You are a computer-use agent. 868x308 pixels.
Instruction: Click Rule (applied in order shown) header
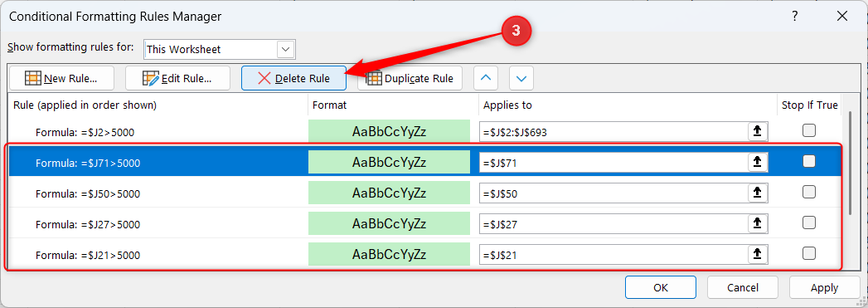pyautogui.click(x=158, y=105)
